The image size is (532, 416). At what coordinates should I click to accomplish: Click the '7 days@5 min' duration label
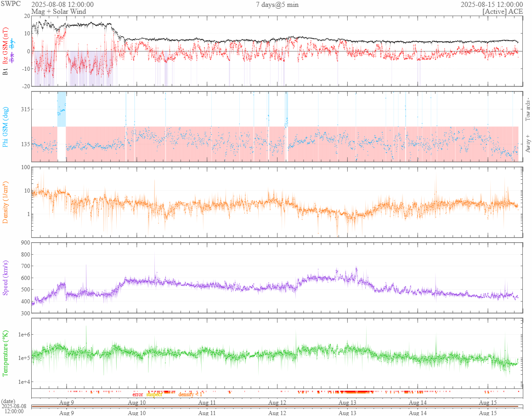(x=277, y=5)
